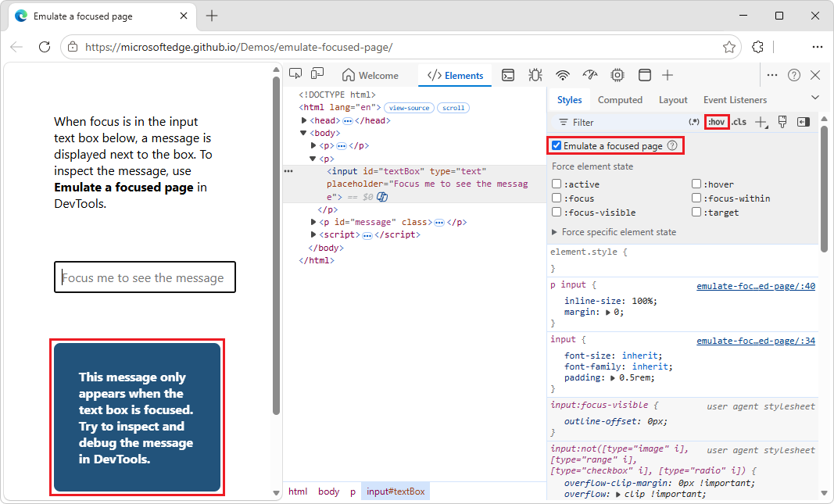
Task: Expand the p#message element
Action: pos(313,222)
